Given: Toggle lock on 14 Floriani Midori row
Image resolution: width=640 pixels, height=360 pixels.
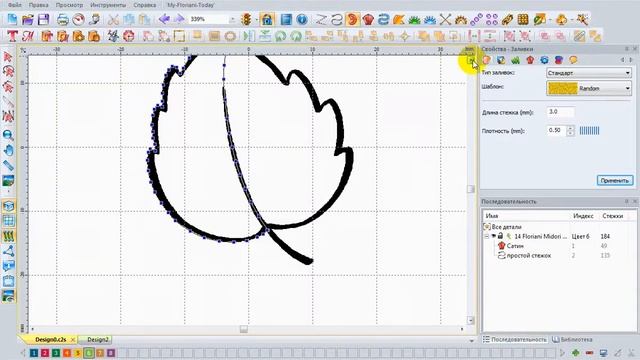Looking at the screenshot, I should tap(500, 236).
